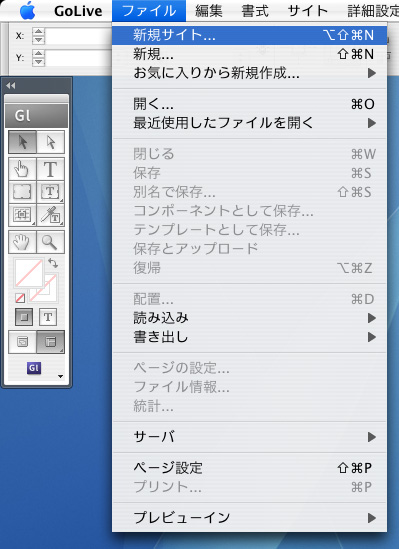Open the サイト menu
This screenshot has width=399, height=549.
tap(308, 11)
